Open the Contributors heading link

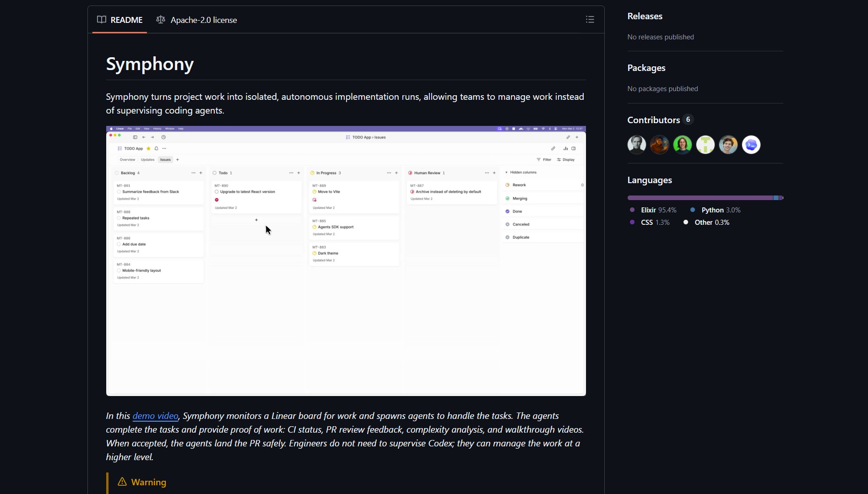point(653,120)
